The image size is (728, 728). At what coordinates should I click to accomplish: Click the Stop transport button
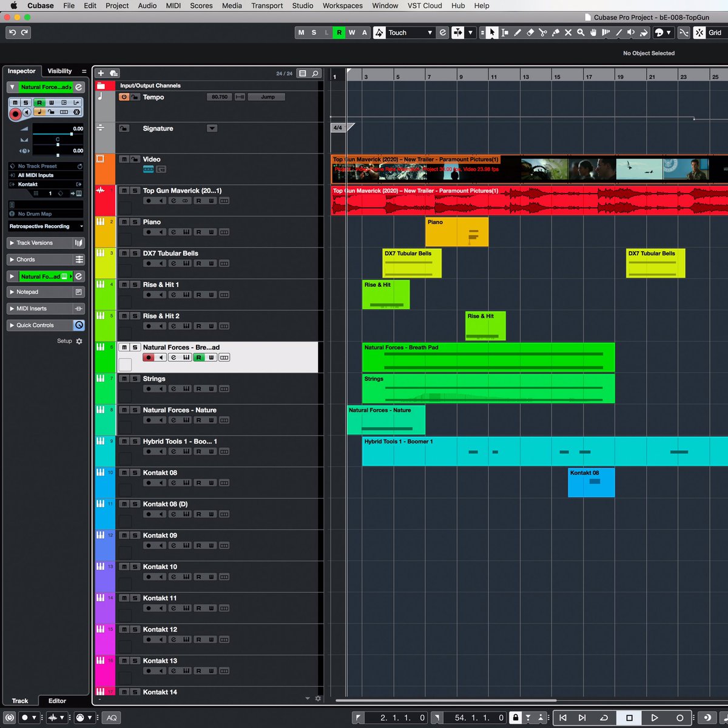[629, 718]
